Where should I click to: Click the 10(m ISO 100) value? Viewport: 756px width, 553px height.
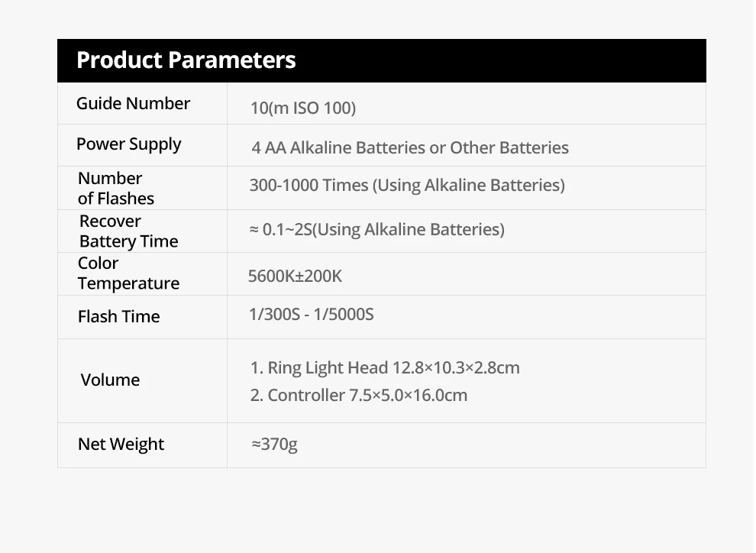[x=303, y=108]
